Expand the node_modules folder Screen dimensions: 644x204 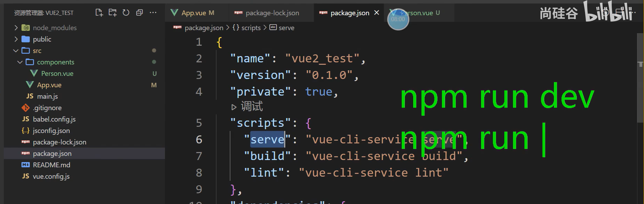pyautogui.click(x=16, y=28)
